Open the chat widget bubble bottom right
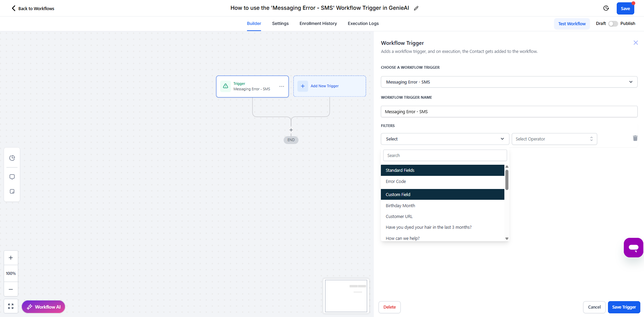The image size is (644, 317). (634, 247)
